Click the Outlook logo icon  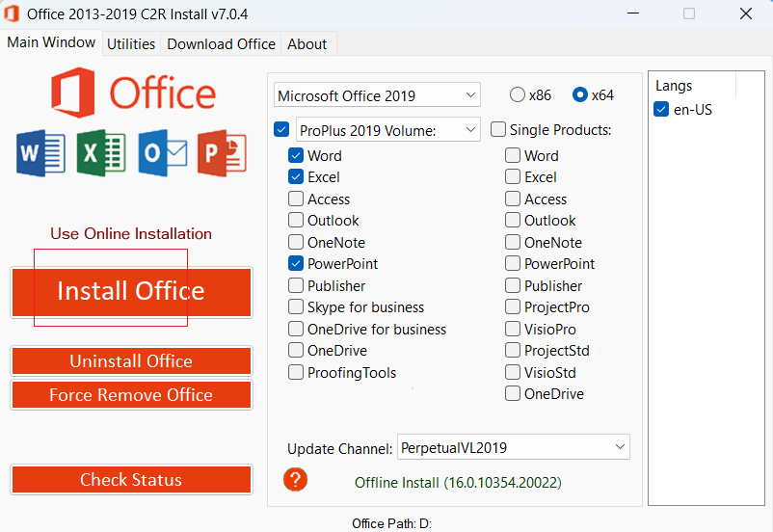(163, 153)
